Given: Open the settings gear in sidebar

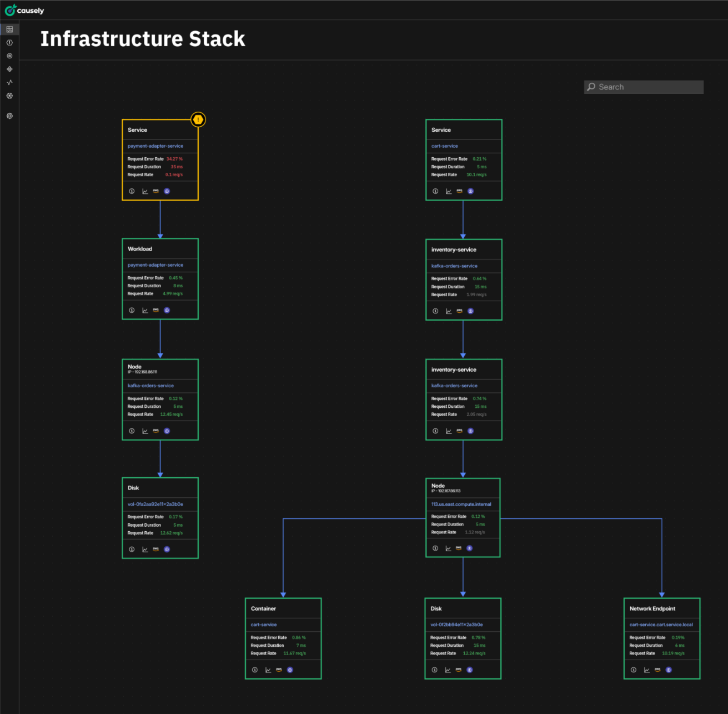Looking at the screenshot, I should [x=9, y=116].
